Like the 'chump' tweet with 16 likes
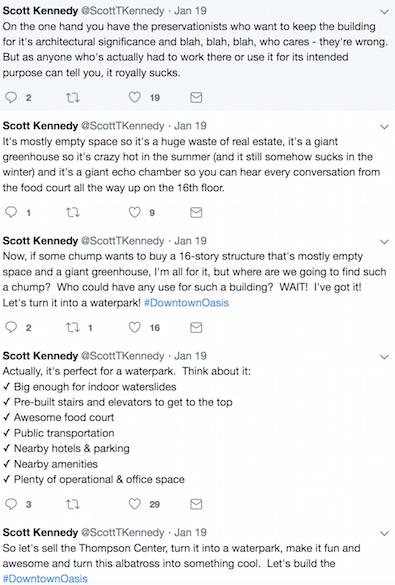 (x=135, y=327)
